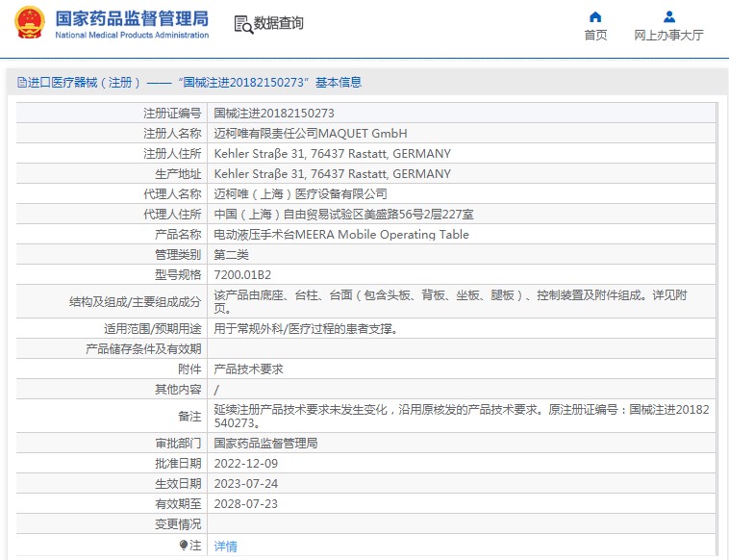Viewport: 729px width, 560px height.
Task: Click the 管理类别 row label
Action: pyautogui.click(x=178, y=254)
